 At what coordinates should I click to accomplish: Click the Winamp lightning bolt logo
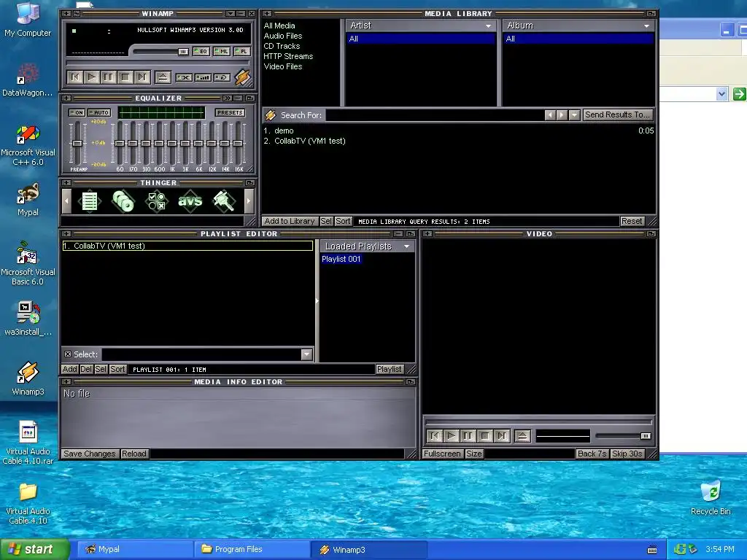pyautogui.click(x=242, y=77)
